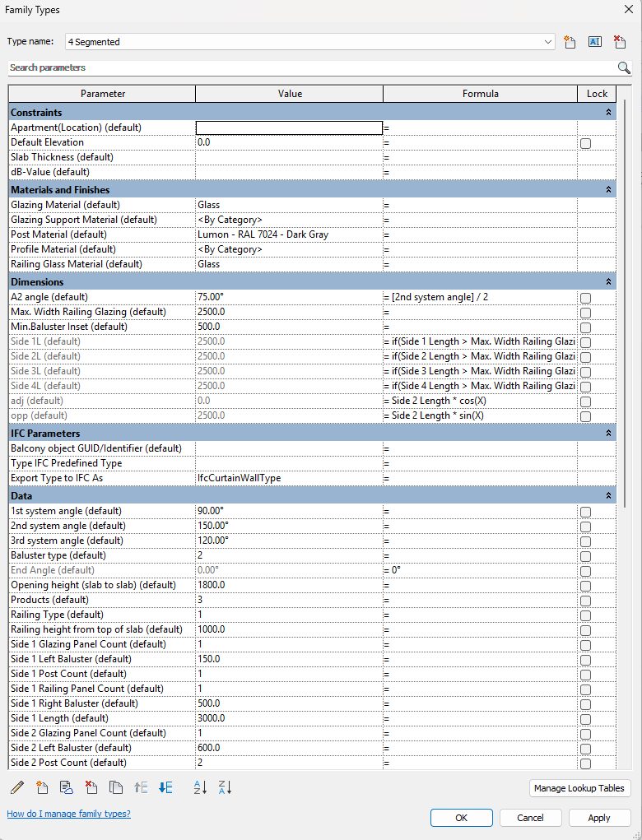Click the search magnifier icon
Image resolution: width=642 pixels, height=840 pixels.
click(x=624, y=67)
